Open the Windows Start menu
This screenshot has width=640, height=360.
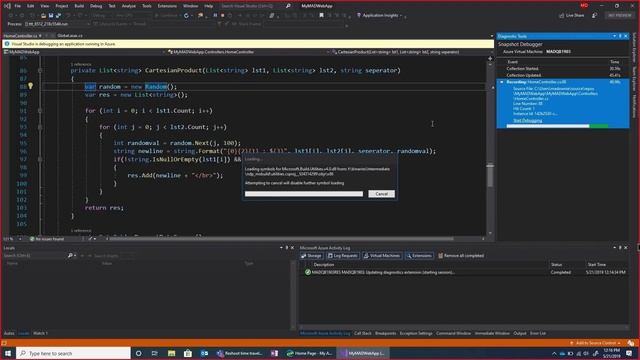coord(8,353)
